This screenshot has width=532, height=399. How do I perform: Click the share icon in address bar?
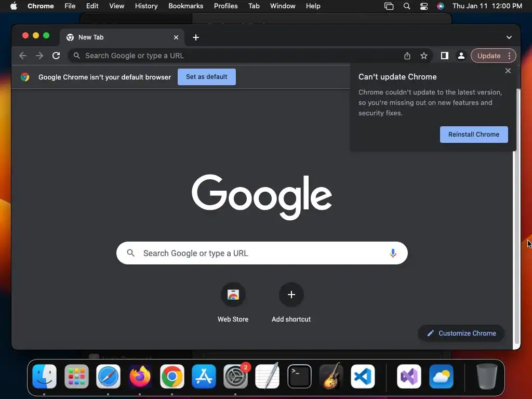407,56
